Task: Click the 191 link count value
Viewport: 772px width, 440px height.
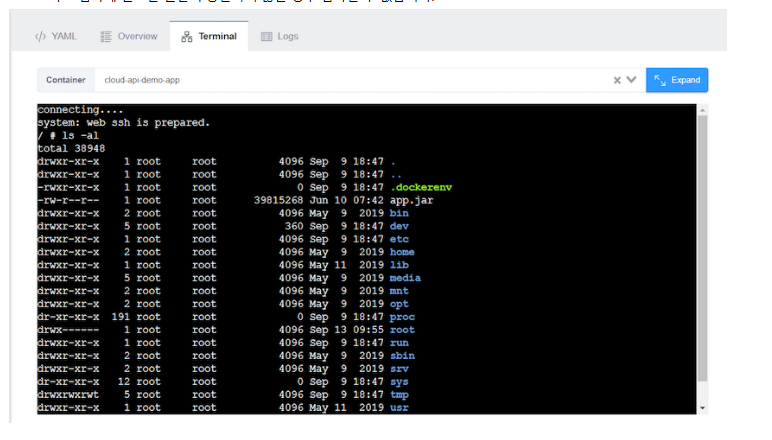Action: pos(121,317)
